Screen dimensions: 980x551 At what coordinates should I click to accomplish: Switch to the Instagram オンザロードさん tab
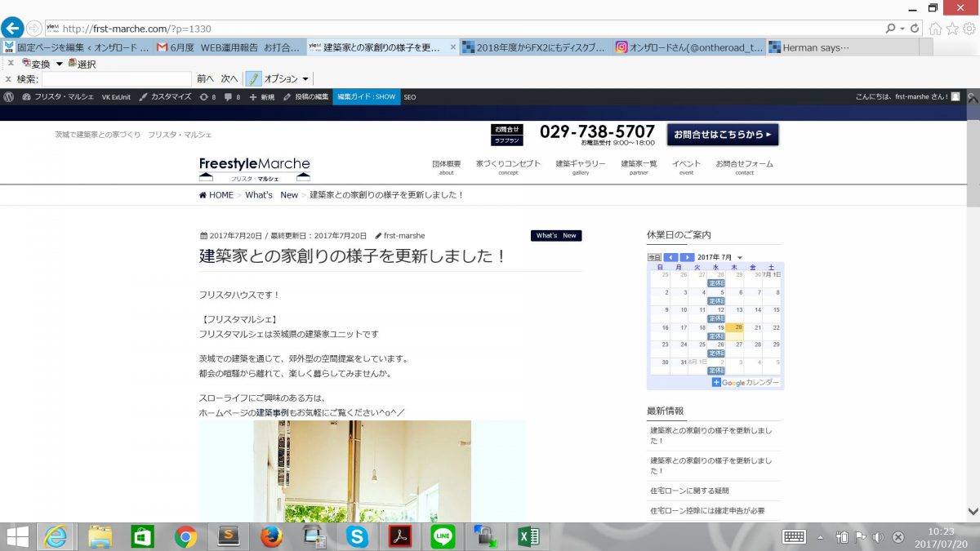[x=689, y=47]
